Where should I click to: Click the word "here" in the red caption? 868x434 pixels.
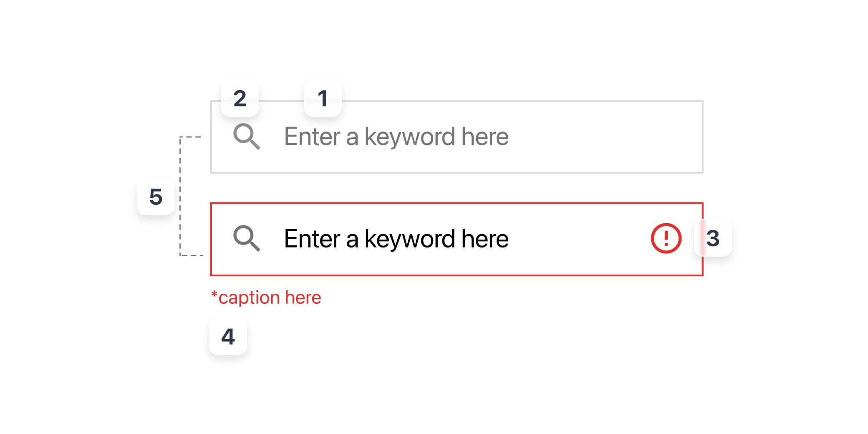click(303, 298)
